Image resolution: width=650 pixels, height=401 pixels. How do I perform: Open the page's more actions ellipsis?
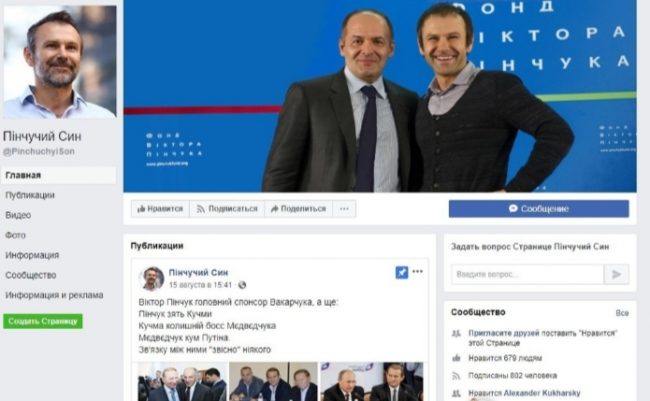344,209
